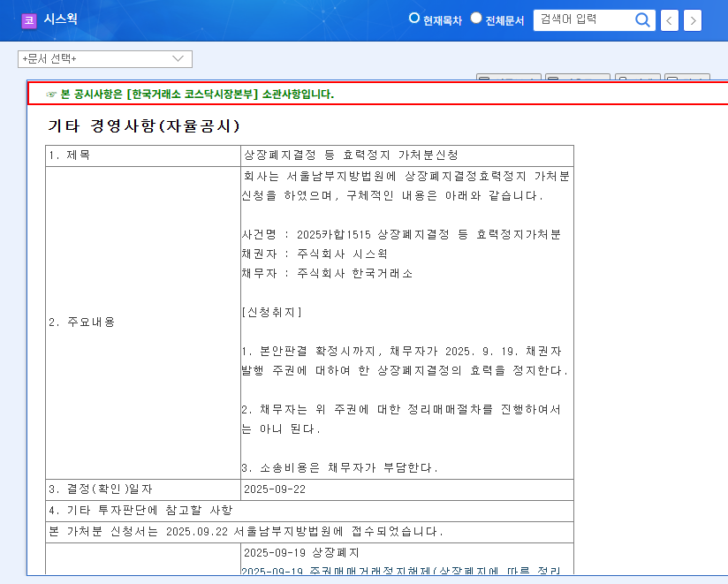Click the 사건명 2025카합1515 line
The image size is (728, 584).
coord(401,234)
